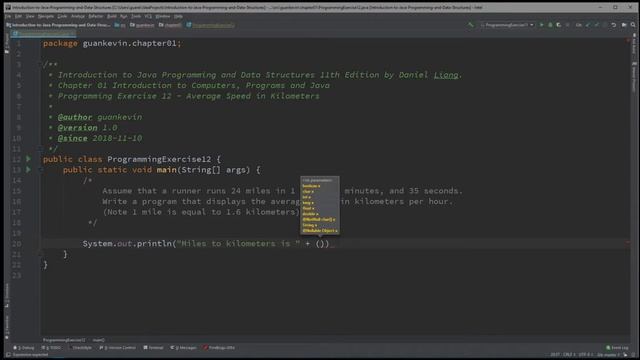Collapse the Javadoc comment fold marker
Image resolution: width=640 pixels, height=360 pixels.
tap(41, 64)
